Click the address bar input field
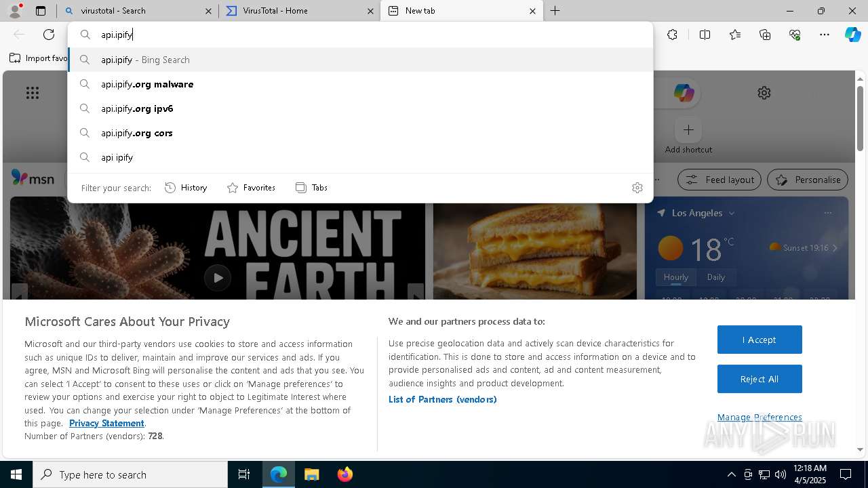Screen dimensions: 868x488 click(x=361, y=35)
